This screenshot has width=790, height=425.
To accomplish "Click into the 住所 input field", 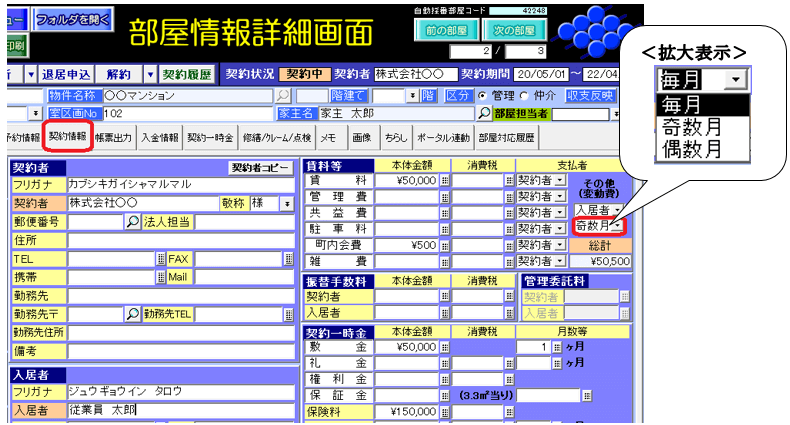I will (x=180, y=240).
